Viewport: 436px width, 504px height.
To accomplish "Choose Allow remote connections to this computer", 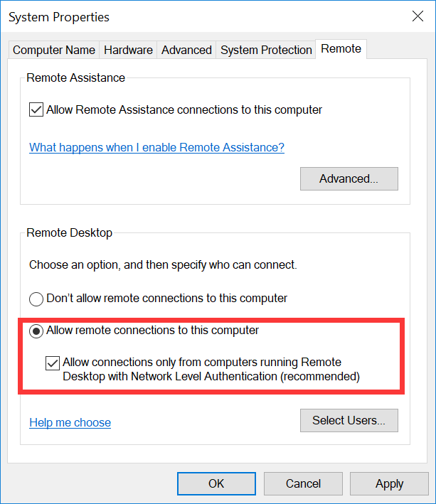I will coord(36,331).
